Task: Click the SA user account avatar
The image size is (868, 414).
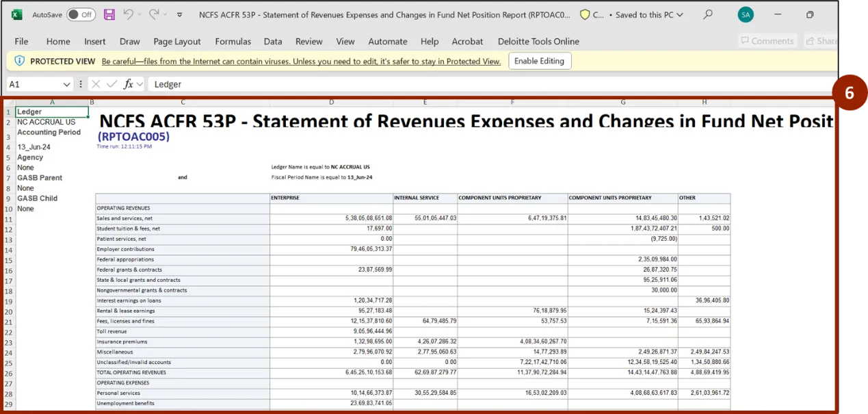Action: point(746,14)
